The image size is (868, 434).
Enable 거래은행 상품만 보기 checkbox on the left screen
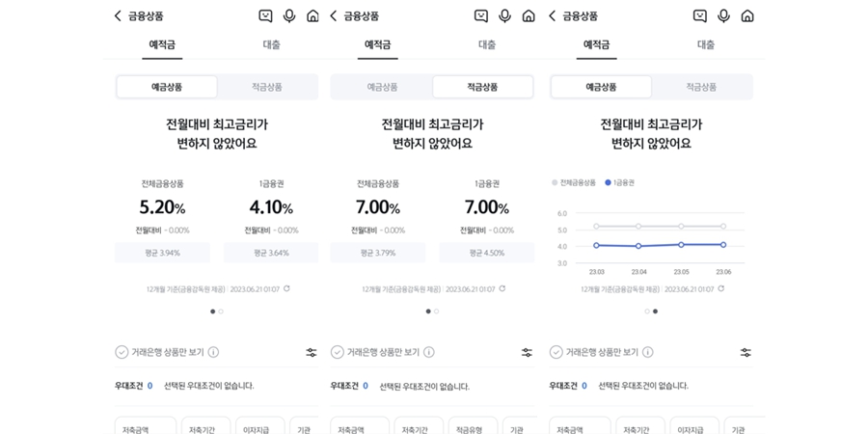(x=122, y=353)
